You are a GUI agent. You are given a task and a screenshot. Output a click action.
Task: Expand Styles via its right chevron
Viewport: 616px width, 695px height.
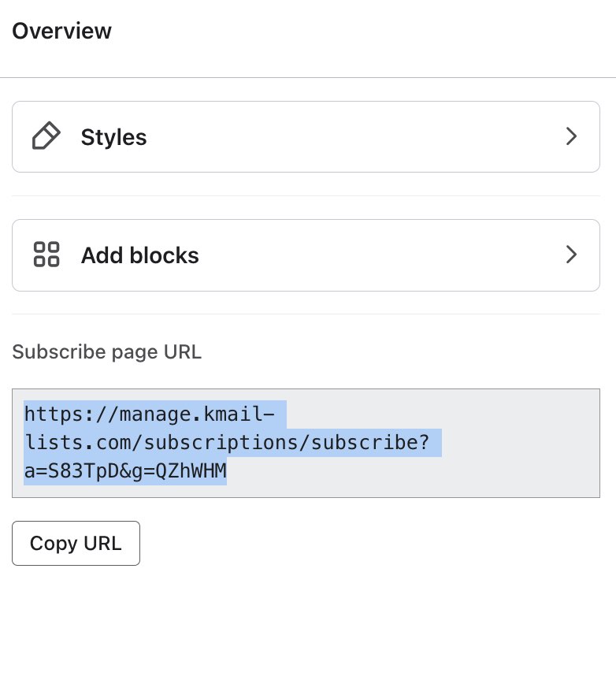pyautogui.click(x=571, y=136)
